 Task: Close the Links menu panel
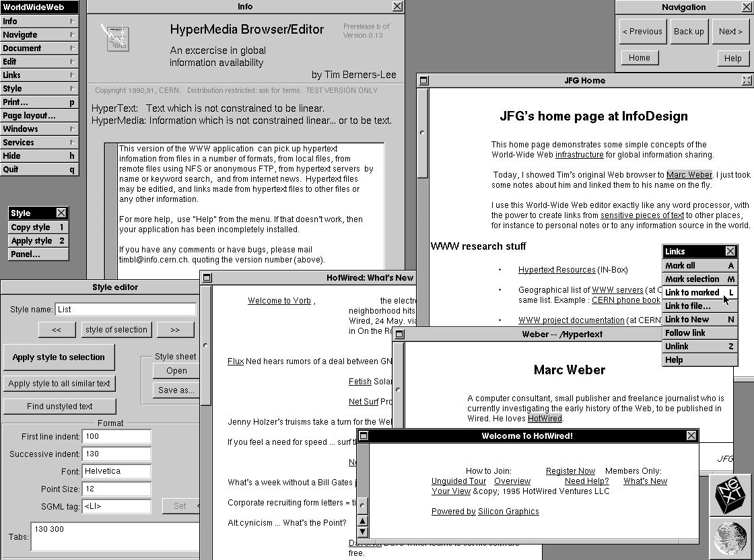click(x=730, y=251)
